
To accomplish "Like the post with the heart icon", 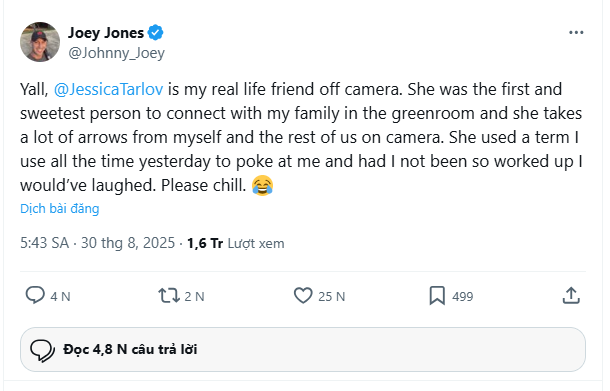I will 303,296.
